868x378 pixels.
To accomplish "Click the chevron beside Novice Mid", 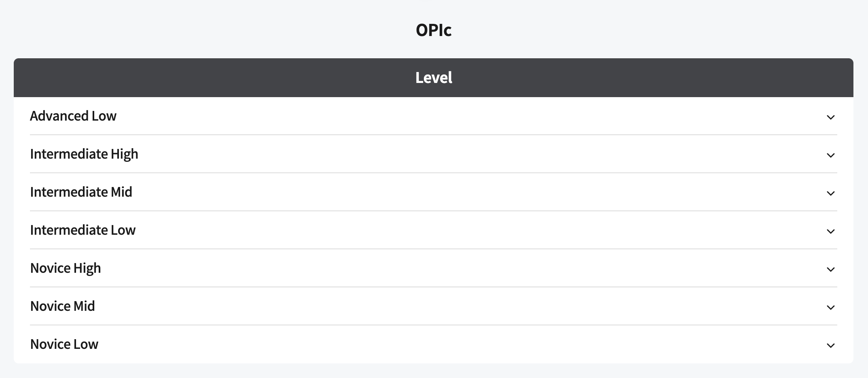I will [830, 308].
